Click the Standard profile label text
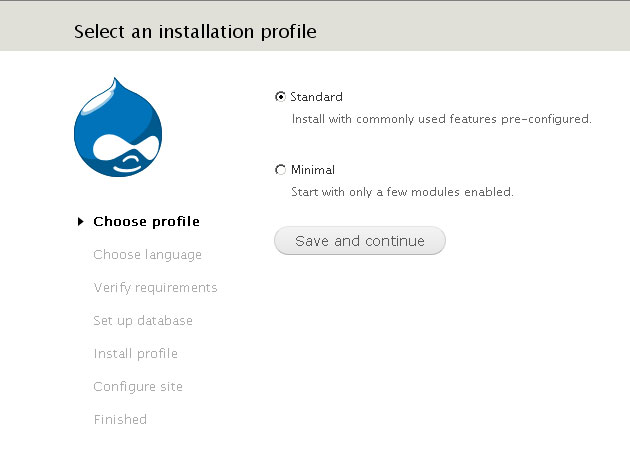The image size is (630, 467). point(316,97)
